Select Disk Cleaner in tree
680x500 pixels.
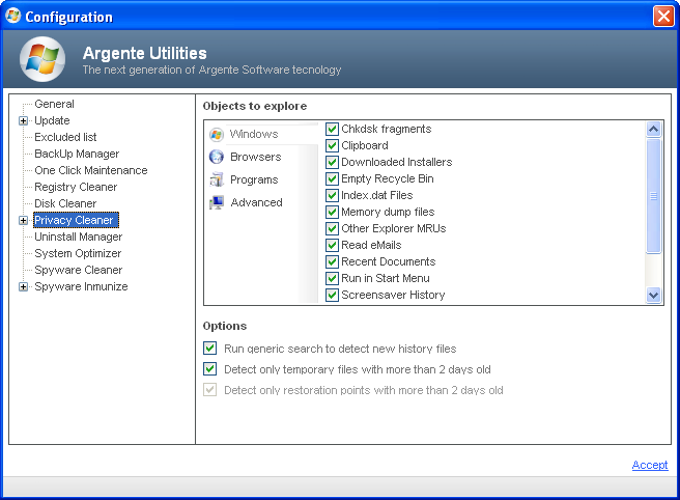pyautogui.click(x=65, y=203)
